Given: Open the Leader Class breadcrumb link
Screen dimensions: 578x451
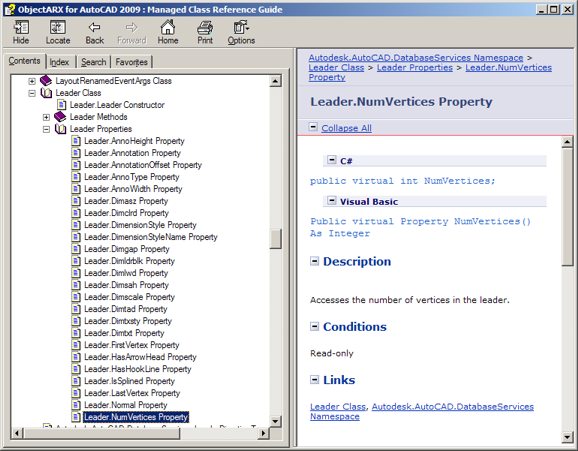Looking at the screenshot, I should 336,67.
